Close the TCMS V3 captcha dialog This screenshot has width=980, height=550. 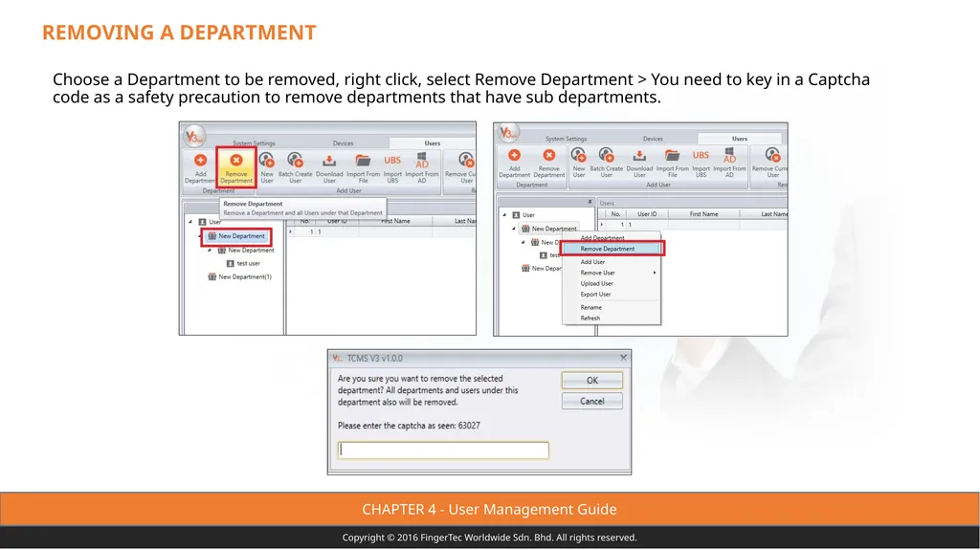[x=623, y=358]
